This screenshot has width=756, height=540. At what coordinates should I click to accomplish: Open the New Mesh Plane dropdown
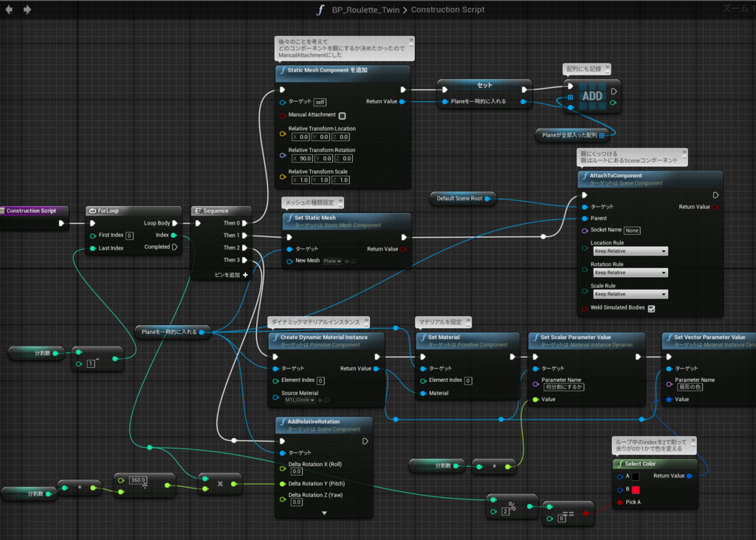point(332,261)
